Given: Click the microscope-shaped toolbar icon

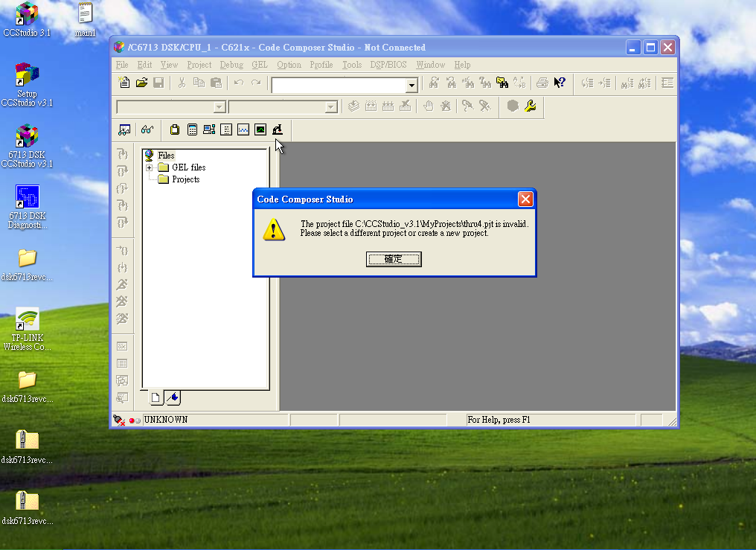Looking at the screenshot, I should 278,129.
